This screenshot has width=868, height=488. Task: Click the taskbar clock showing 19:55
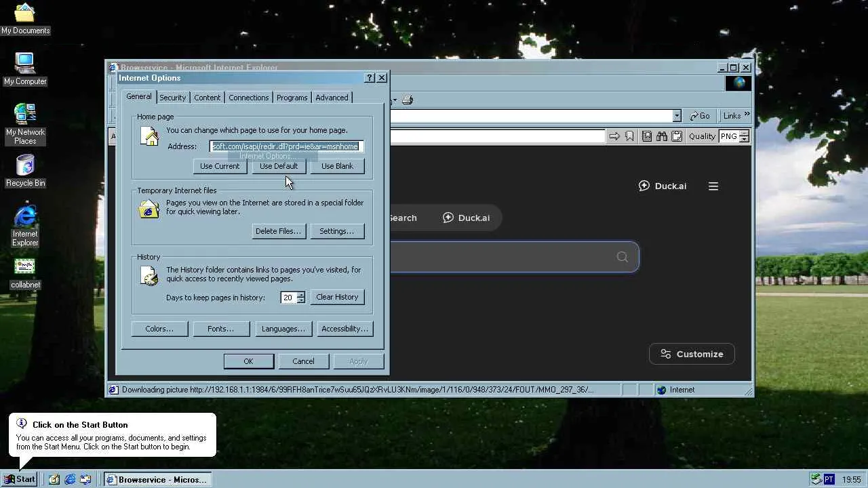coord(852,479)
